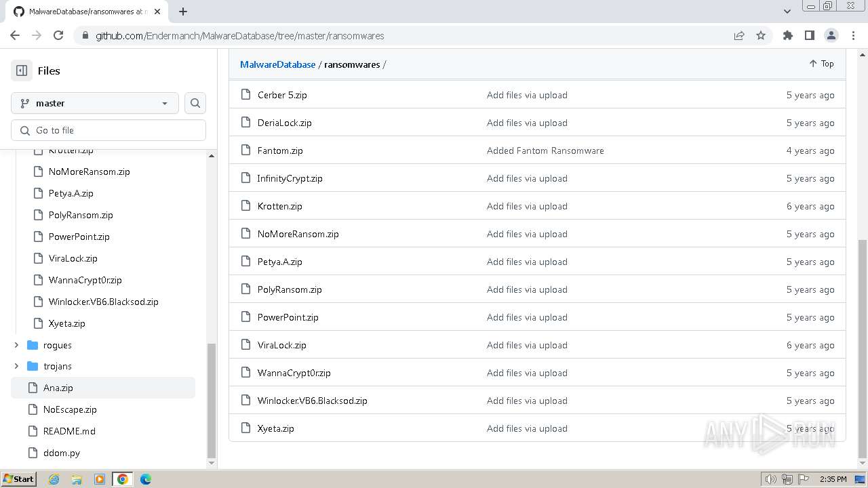Screen dimensions: 868x488
Task: Open Windows Explorer from taskbar
Action: click(77, 479)
